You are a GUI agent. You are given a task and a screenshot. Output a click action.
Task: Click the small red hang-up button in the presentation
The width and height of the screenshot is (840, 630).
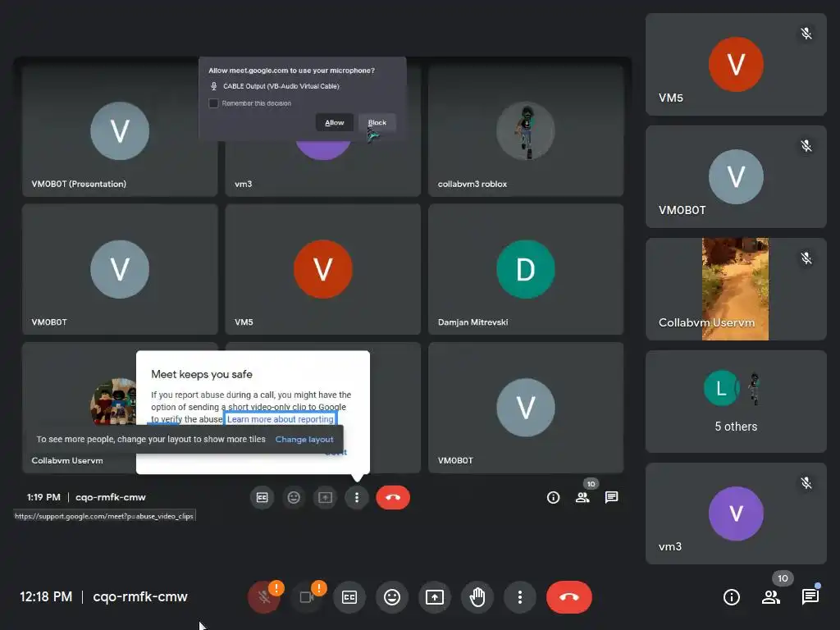393,497
